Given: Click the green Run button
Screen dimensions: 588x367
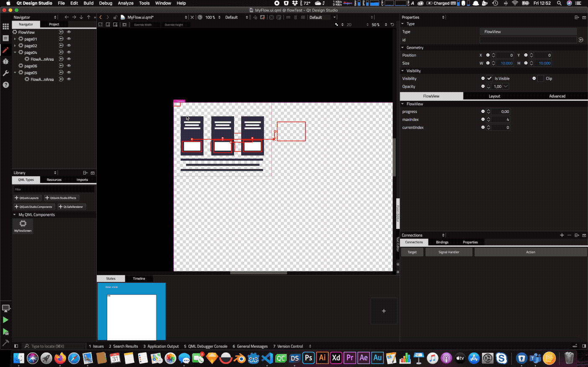Looking at the screenshot, I should click(5, 320).
